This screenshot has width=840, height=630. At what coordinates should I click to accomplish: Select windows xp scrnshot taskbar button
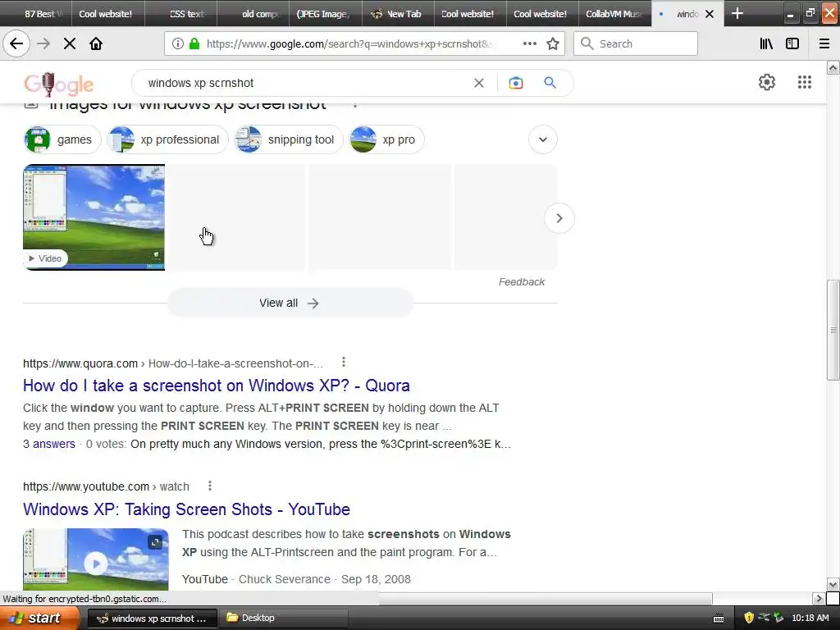152,619
